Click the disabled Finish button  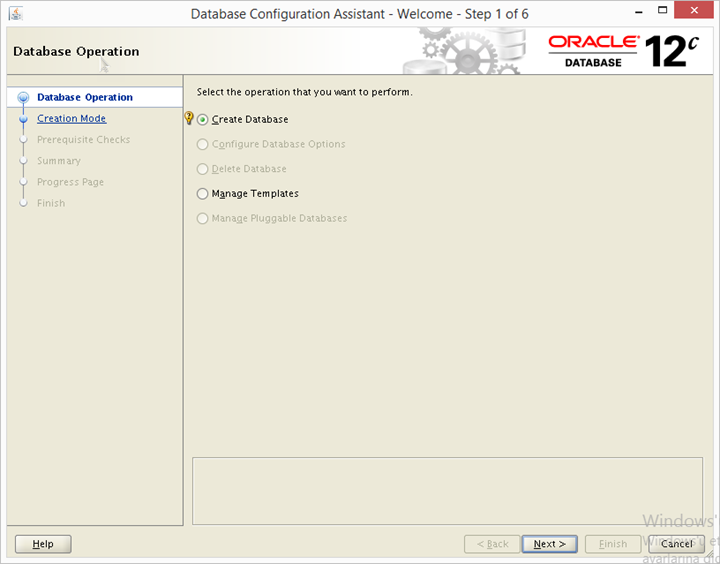(613, 544)
